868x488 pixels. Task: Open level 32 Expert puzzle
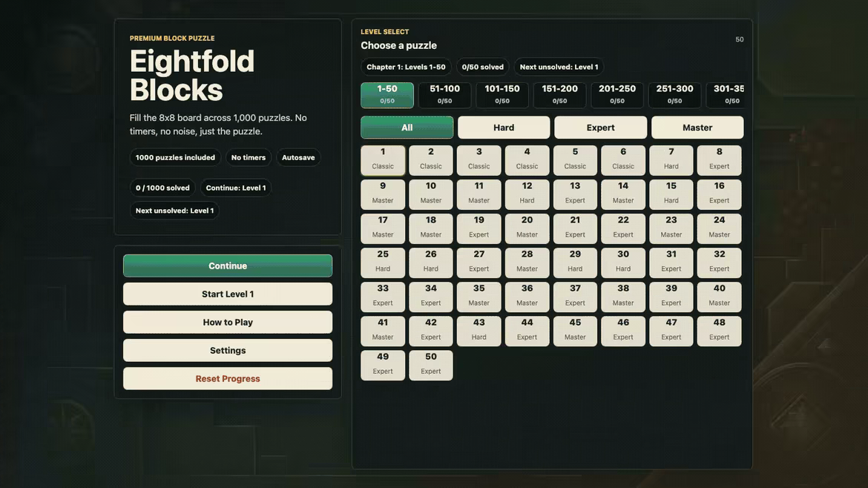(719, 263)
